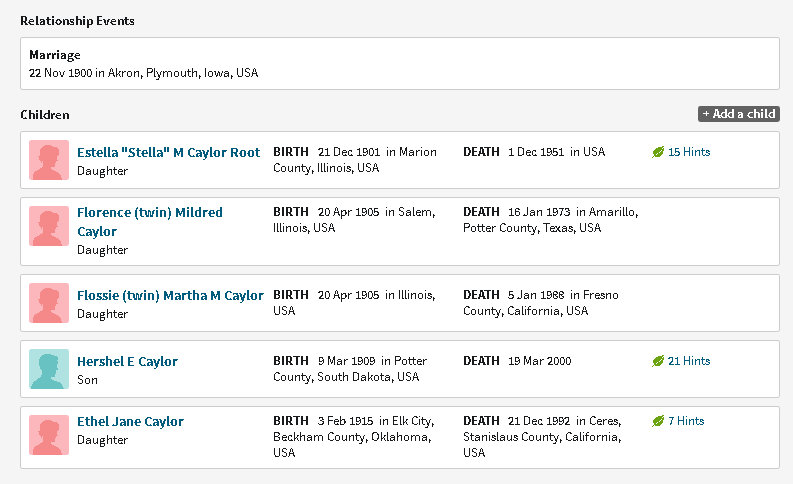Open Flossie (twin) Martha M Caylor profile
The image size is (793, 484).
170,295
